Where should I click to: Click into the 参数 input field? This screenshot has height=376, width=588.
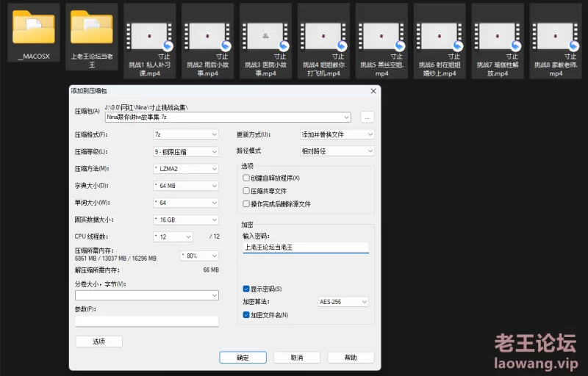(x=147, y=321)
